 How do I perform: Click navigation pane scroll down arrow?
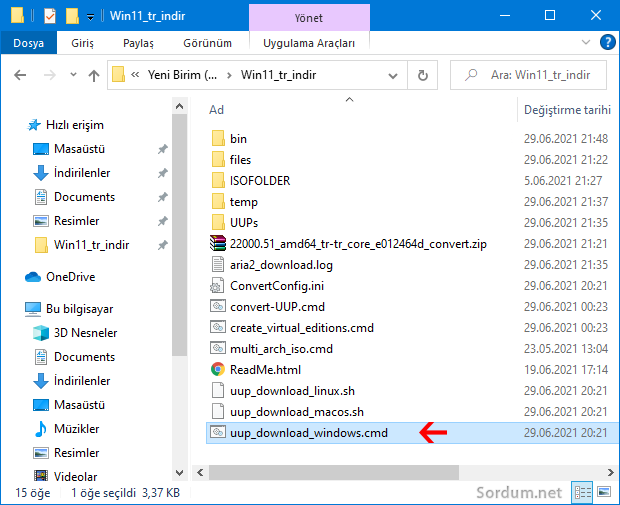(x=179, y=473)
